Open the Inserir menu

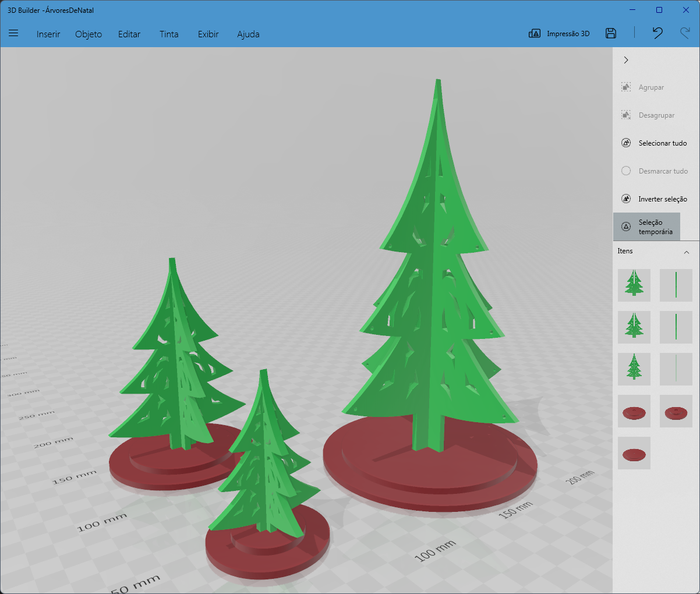click(48, 34)
